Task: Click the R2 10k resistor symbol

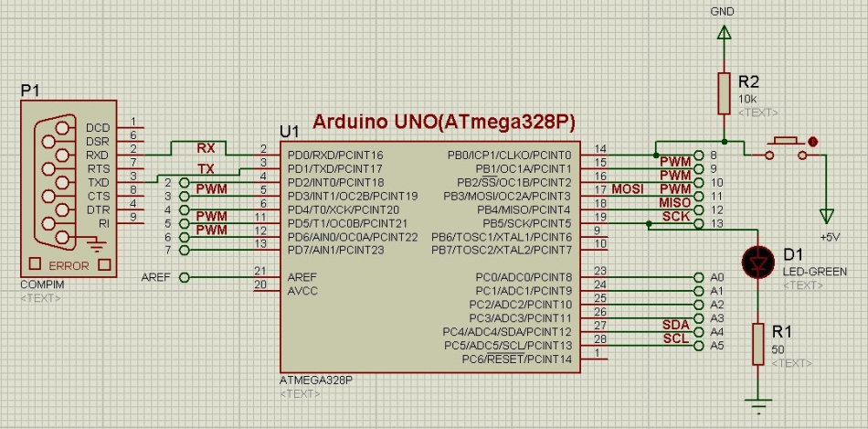Action: (724, 93)
